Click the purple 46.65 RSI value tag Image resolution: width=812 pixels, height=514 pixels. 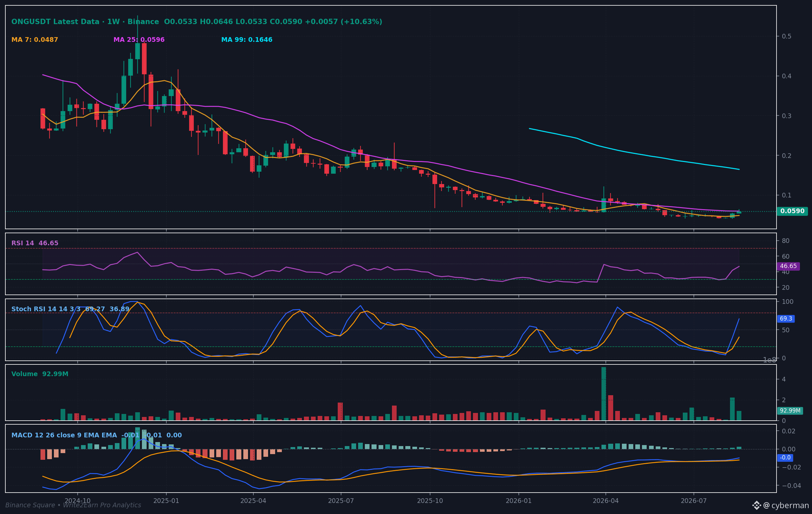click(788, 266)
